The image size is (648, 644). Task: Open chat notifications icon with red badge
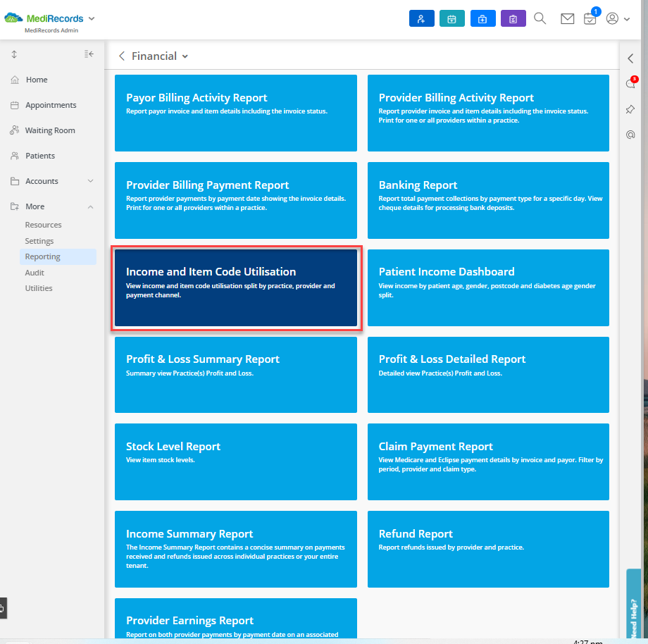coord(631,82)
